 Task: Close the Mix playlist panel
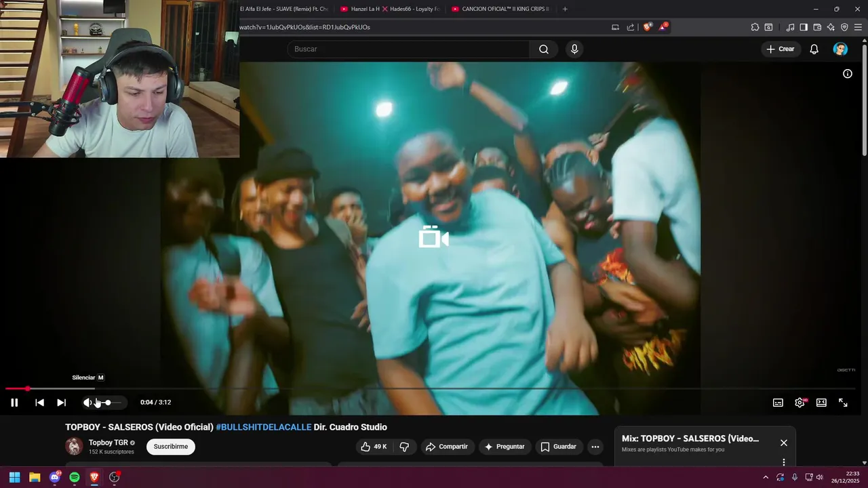784,443
